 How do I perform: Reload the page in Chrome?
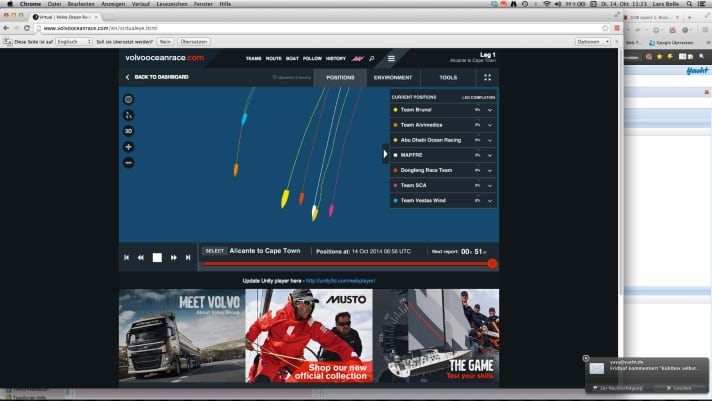coord(27,28)
